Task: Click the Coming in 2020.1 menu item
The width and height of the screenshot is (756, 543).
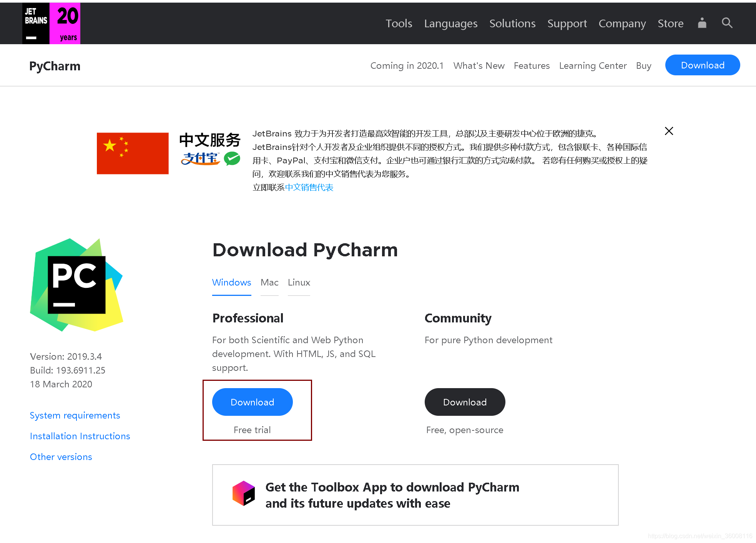Action: tap(407, 66)
